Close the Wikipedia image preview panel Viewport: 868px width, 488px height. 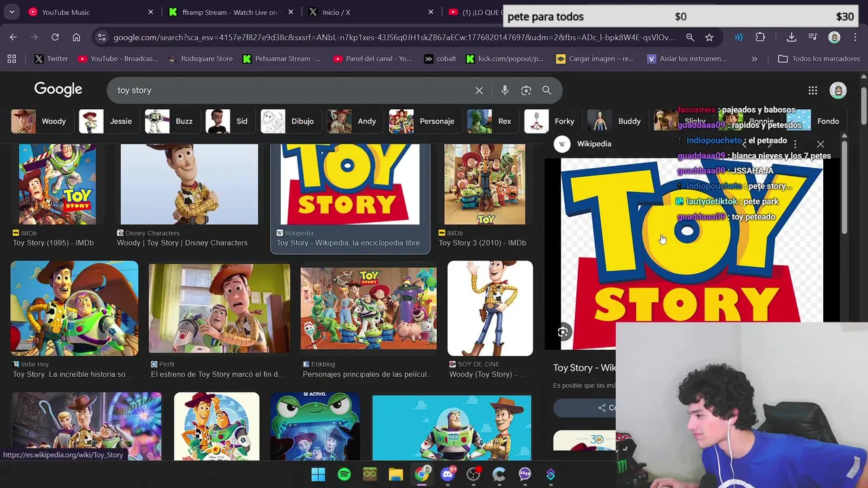coord(820,144)
